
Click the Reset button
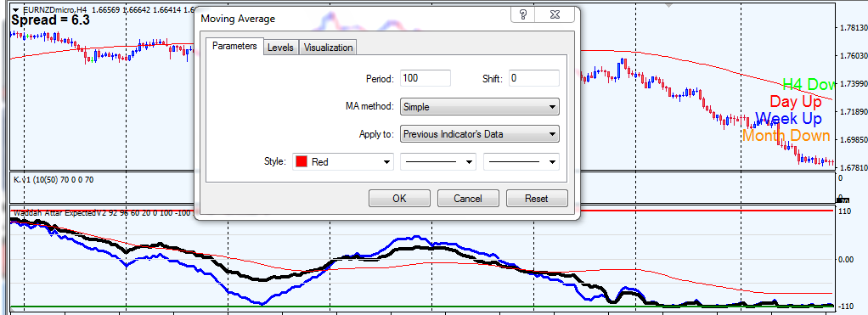coord(537,198)
